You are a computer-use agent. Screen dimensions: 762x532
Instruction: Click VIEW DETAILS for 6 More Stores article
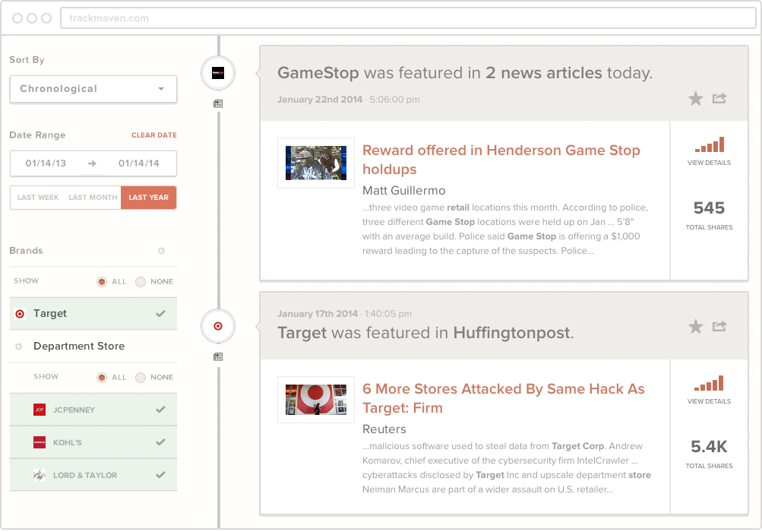pos(709,402)
